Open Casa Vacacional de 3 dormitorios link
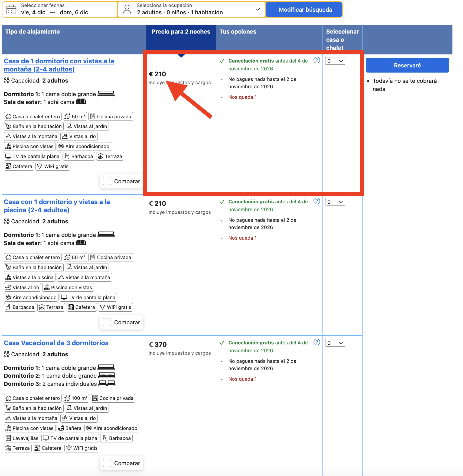 coord(56,343)
